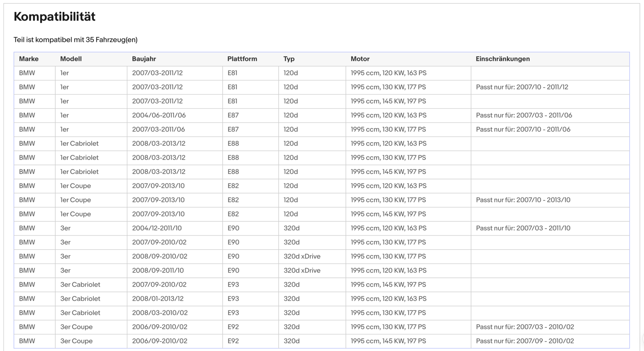Click the Typ column header
Viewport: 644px width, 351px height.
pos(289,59)
